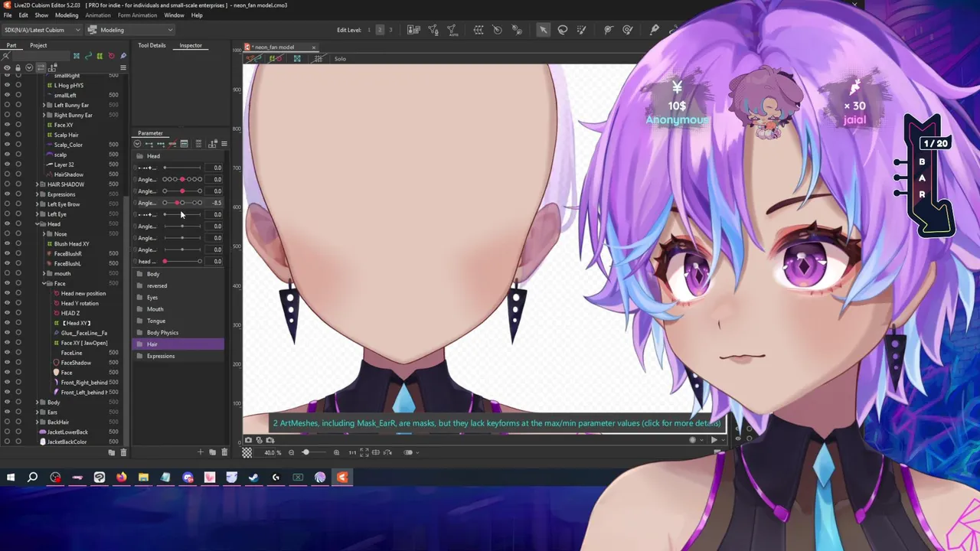Select the glue tool icon
This screenshot has width=980, height=551.
point(655,30)
